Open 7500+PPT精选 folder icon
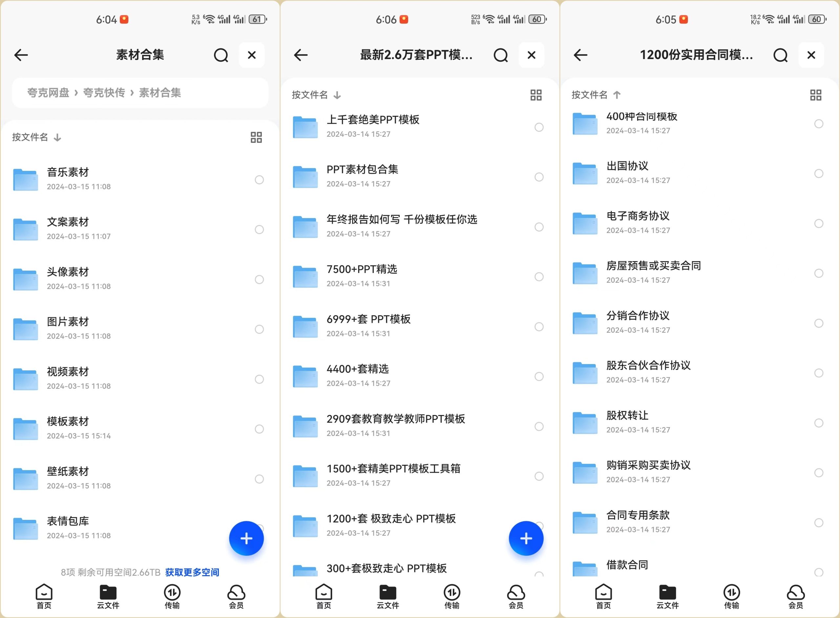The image size is (840, 618). point(305,277)
